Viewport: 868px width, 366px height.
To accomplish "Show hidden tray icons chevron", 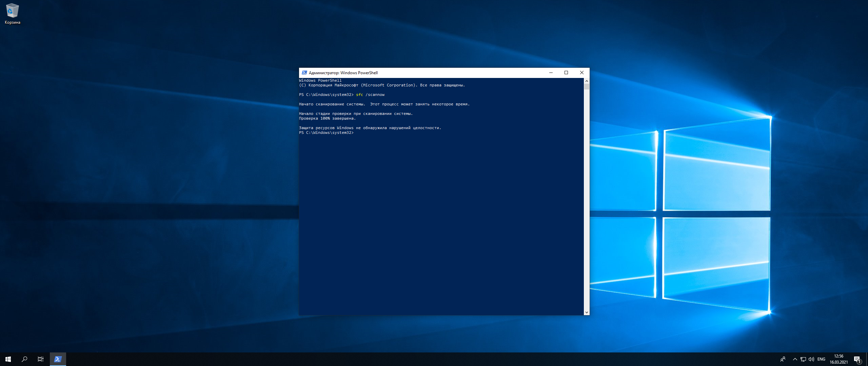I will tap(795, 359).
